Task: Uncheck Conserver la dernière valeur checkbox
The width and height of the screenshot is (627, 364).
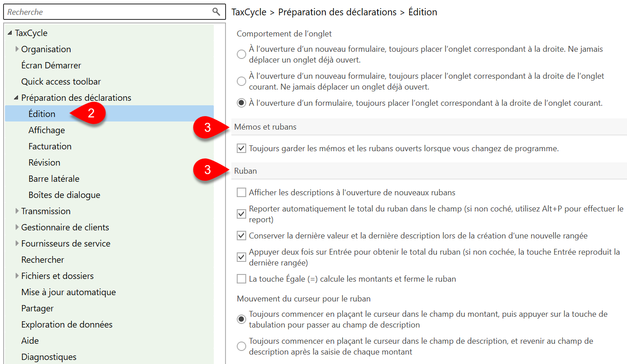Action: point(241,236)
